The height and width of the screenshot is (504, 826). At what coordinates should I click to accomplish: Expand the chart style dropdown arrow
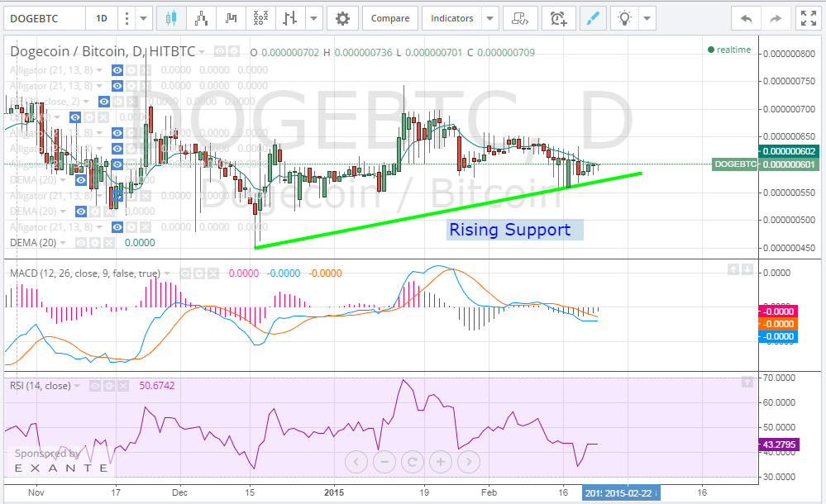point(313,17)
